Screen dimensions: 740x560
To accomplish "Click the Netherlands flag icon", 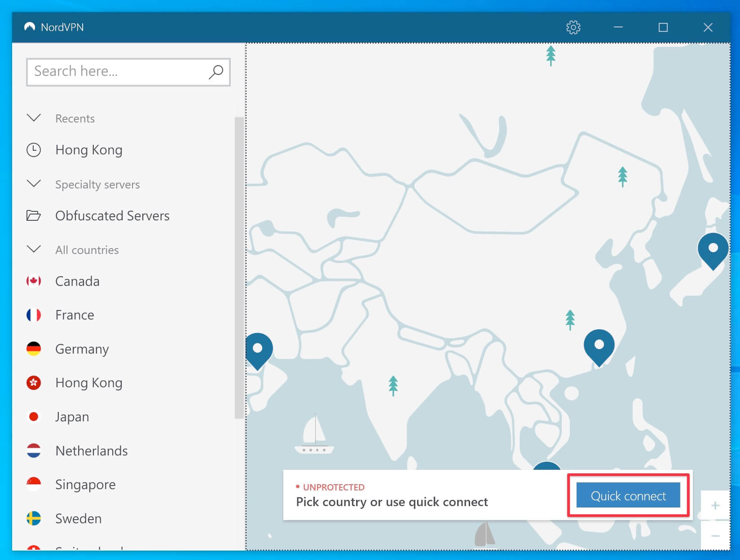I will tap(34, 451).
